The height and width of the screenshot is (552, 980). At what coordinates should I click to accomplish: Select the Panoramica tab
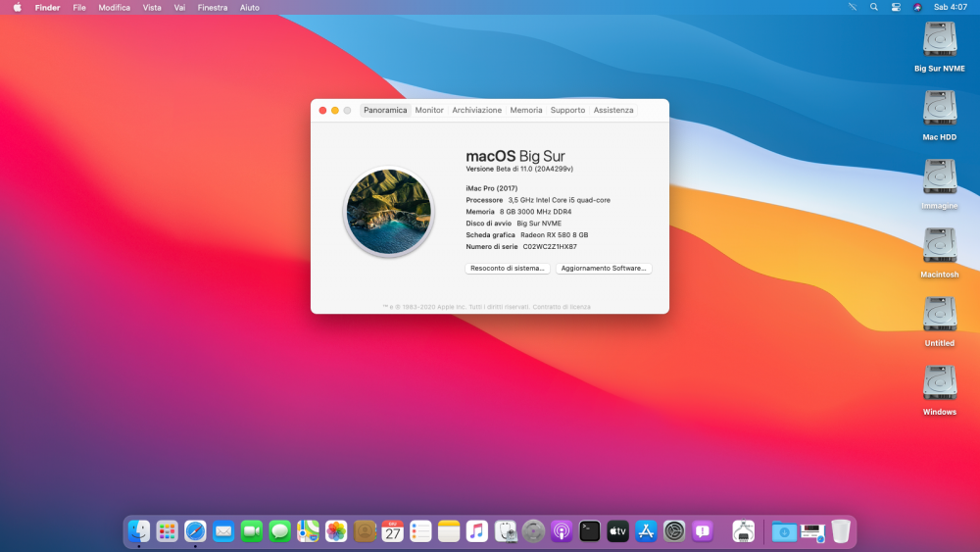click(x=385, y=110)
